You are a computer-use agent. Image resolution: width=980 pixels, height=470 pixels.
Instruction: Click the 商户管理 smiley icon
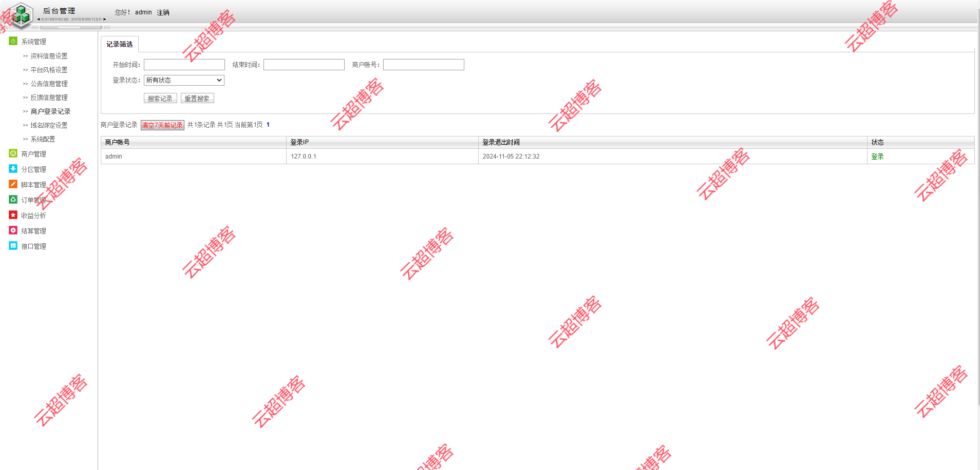13,153
